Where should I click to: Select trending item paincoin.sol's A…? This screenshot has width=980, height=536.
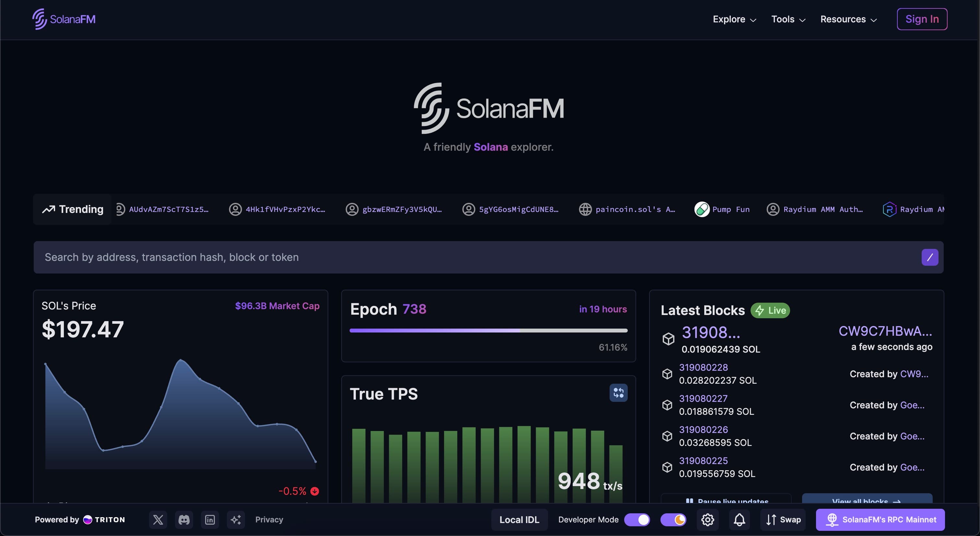[x=627, y=209]
